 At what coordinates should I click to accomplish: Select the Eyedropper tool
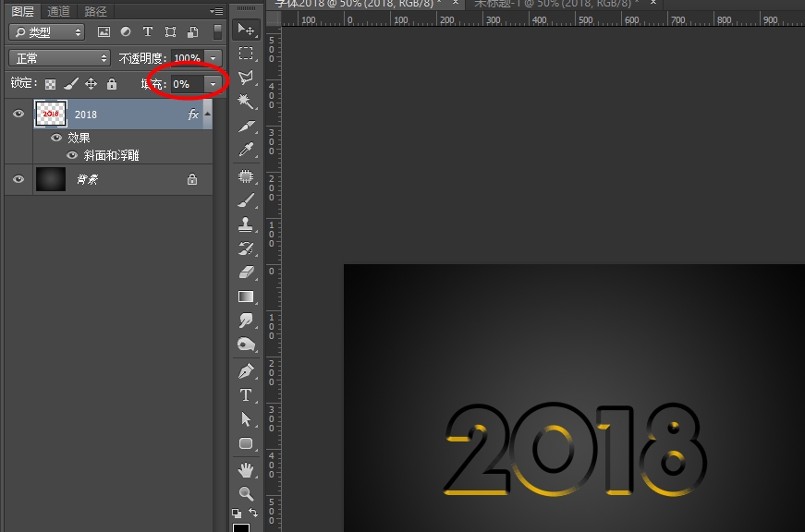coord(246,150)
